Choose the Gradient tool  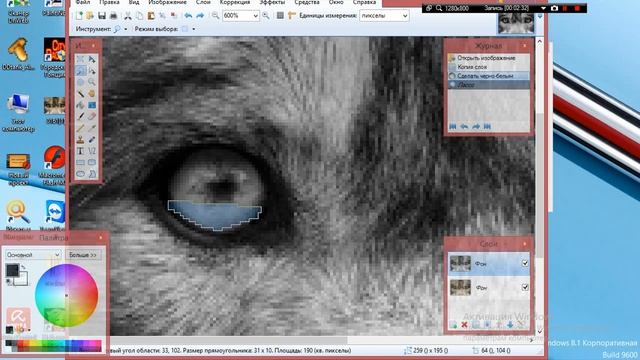(x=92, y=105)
